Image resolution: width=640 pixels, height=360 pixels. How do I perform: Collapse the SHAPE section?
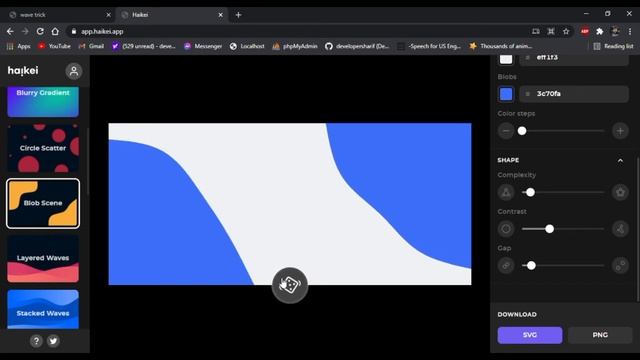[x=620, y=160]
